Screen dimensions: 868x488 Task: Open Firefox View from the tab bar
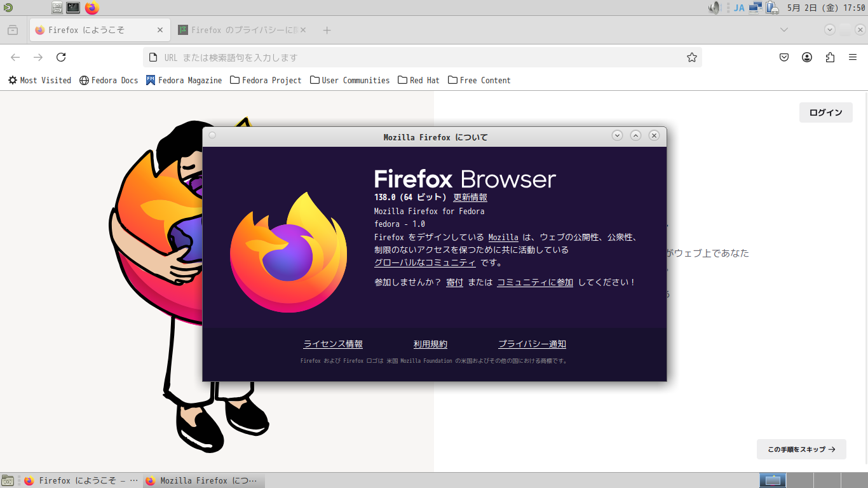pos(13,30)
